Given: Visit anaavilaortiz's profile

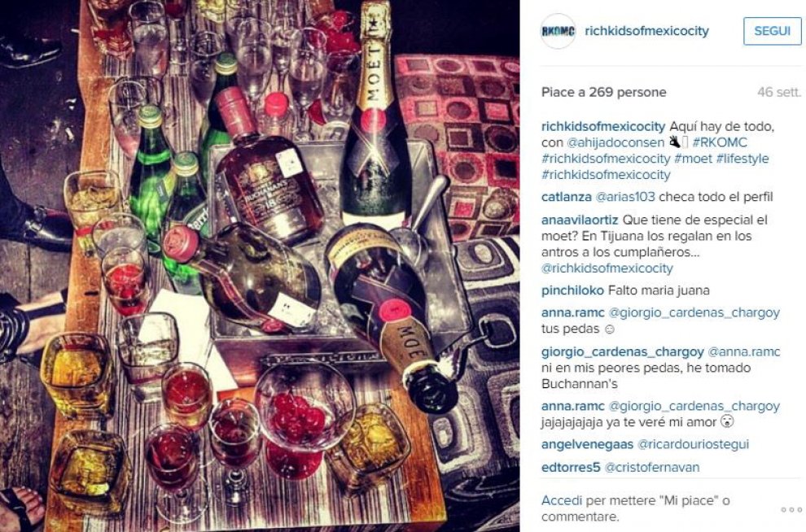Looking at the screenshot, I should pyautogui.click(x=580, y=220).
